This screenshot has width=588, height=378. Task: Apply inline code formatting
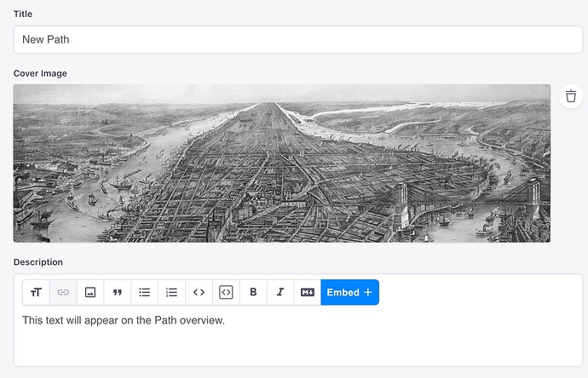199,292
